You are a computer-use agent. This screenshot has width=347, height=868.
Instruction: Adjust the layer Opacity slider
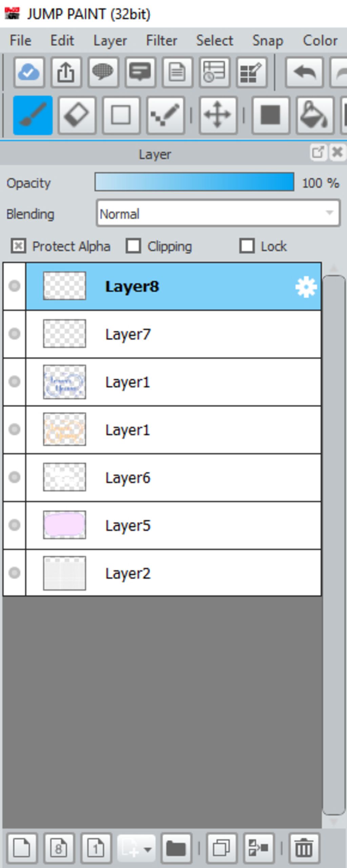click(194, 182)
